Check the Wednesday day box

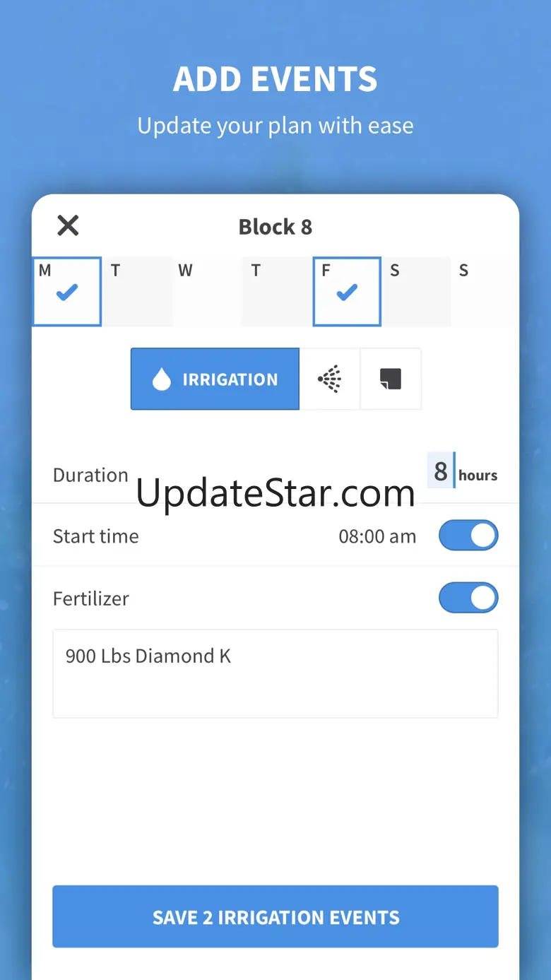[x=207, y=291]
